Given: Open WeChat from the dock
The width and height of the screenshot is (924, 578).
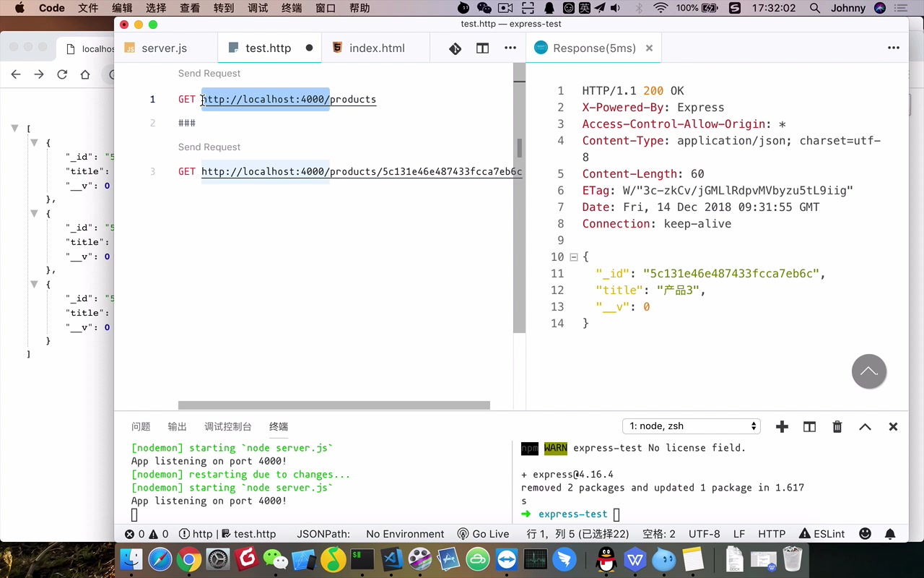Looking at the screenshot, I should tap(275, 559).
